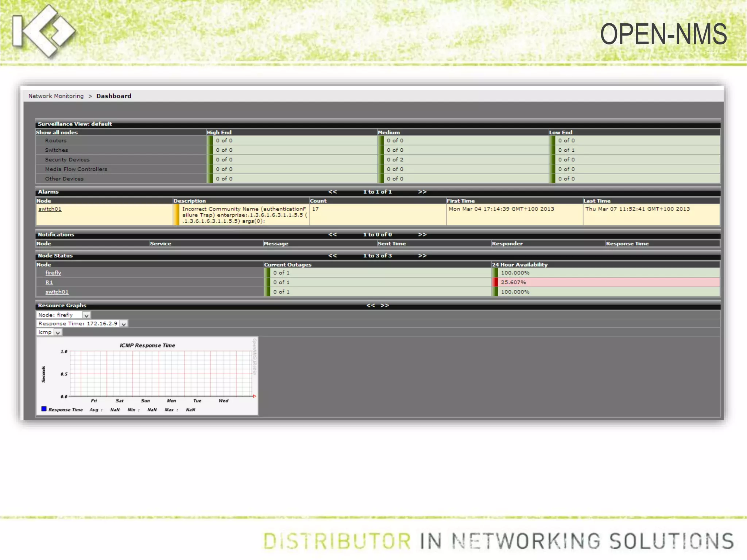
Task: Click the ICMP Response Time graph
Action: coord(147,376)
